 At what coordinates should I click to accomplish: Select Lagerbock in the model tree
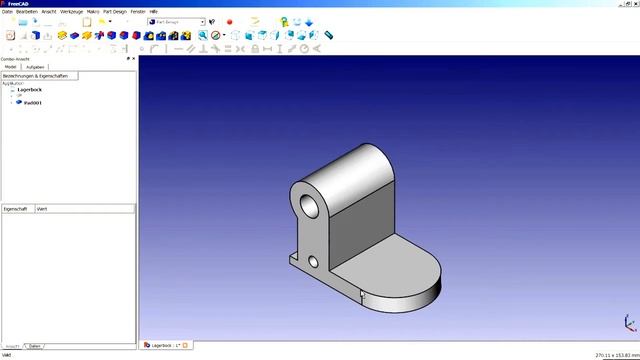click(x=29, y=90)
